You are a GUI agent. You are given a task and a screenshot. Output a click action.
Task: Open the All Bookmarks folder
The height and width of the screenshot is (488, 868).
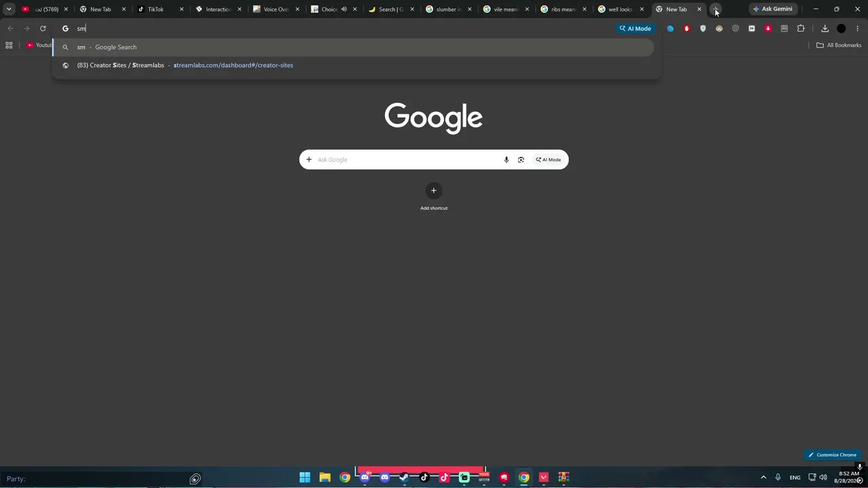point(839,45)
